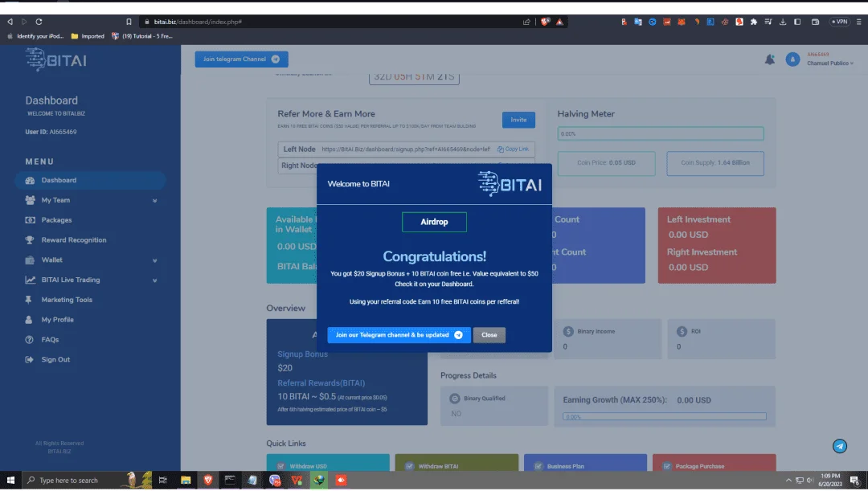
Task: Open the Identify your iPod bookmark
Action: tap(35, 36)
